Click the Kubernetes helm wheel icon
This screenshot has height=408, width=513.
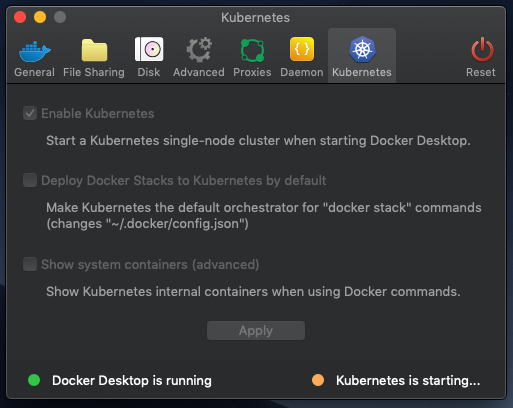point(362,49)
